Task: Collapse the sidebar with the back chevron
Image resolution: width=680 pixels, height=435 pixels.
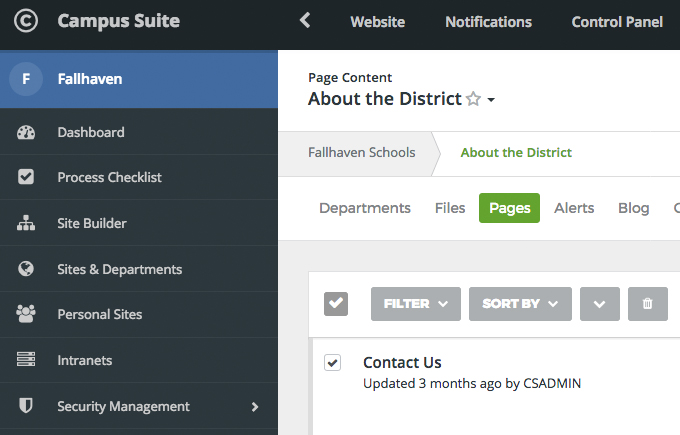Action: [305, 20]
